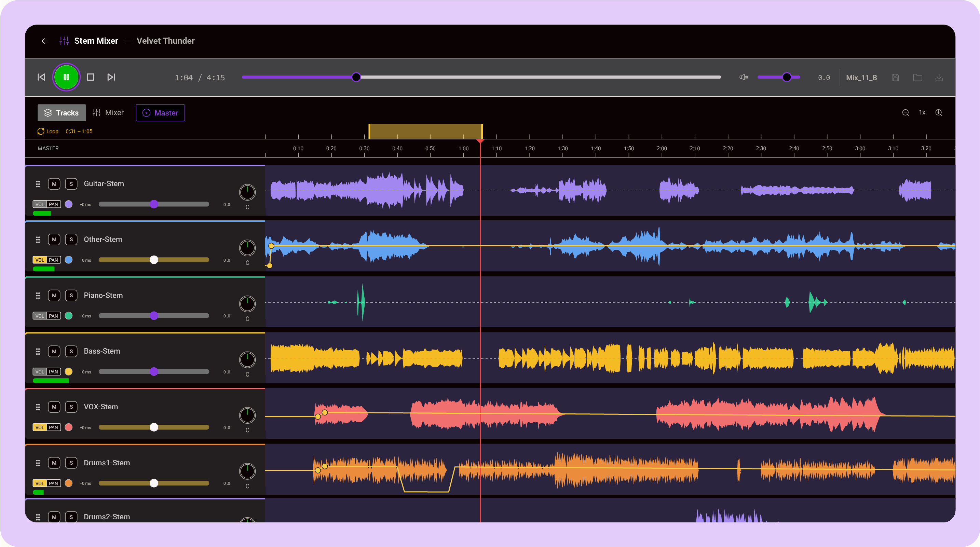The height and width of the screenshot is (547, 980).
Task: Select PAN automation on Bass-Stem
Action: [54, 372]
